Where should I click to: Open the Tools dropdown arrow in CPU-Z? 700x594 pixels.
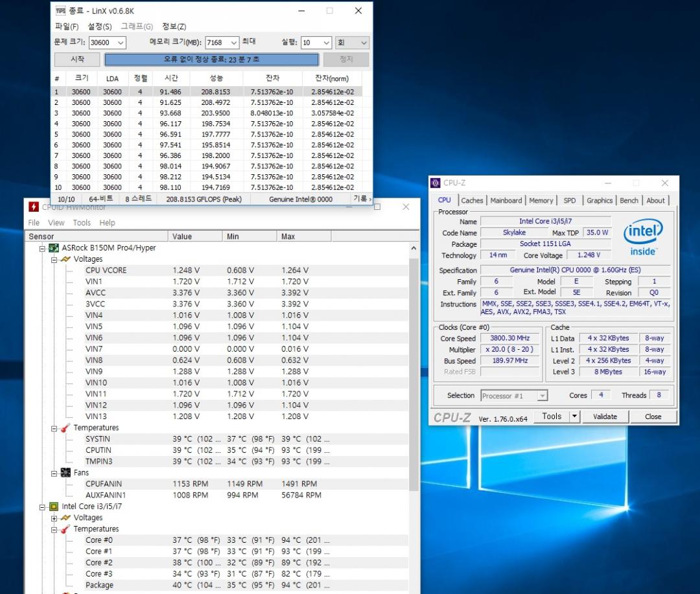(574, 417)
